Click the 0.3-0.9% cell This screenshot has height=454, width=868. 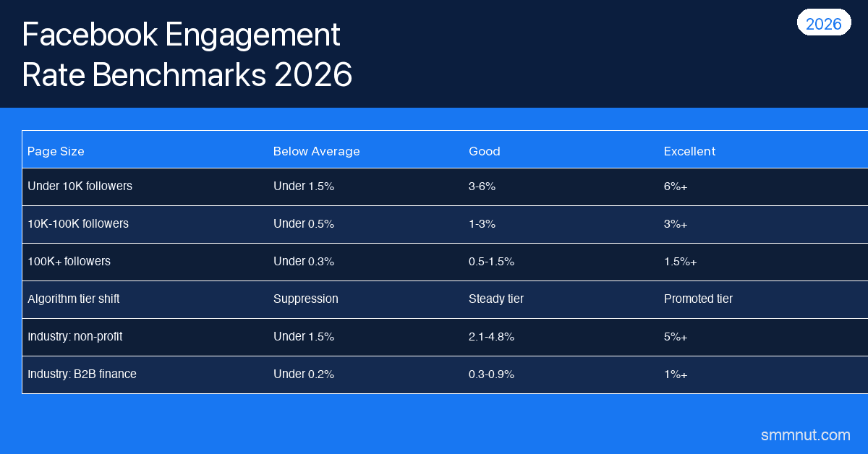pos(491,374)
